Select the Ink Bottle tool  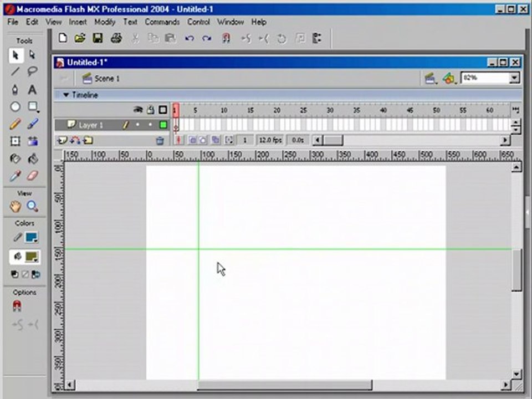[15, 158]
